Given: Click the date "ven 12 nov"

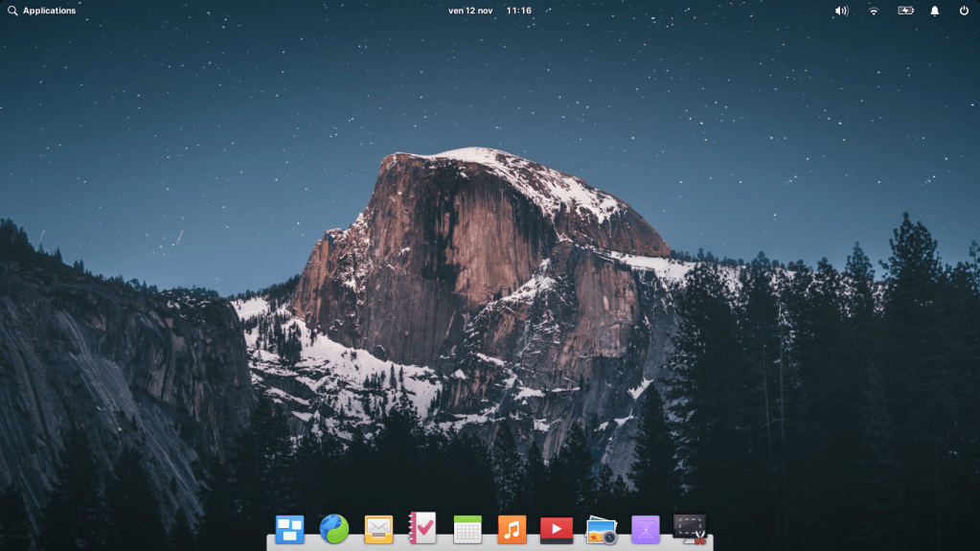Looking at the screenshot, I should pyautogui.click(x=469, y=11).
